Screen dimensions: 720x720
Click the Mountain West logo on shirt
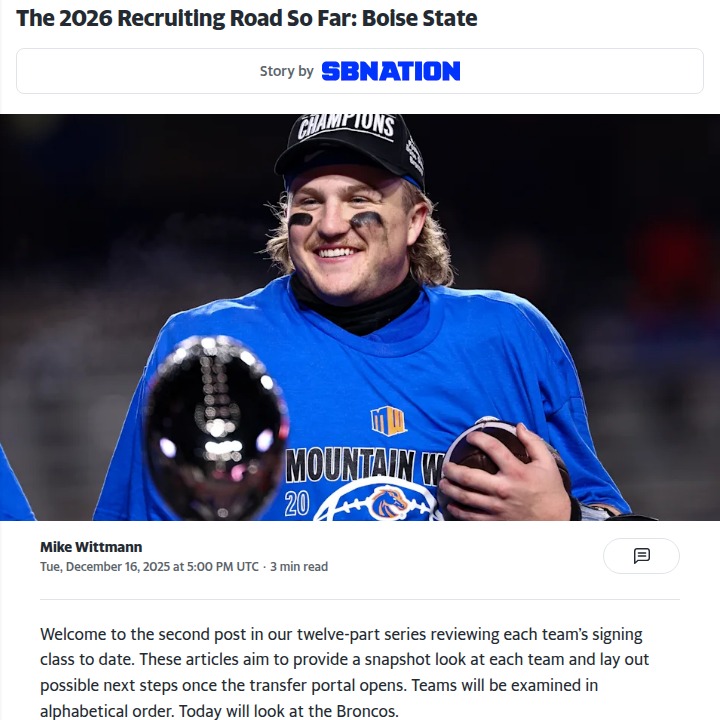(x=388, y=420)
